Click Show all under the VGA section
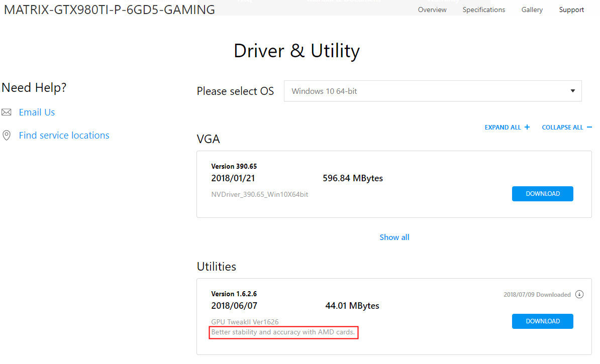The image size is (600, 364). pyautogui.click(x=394, y=237)
